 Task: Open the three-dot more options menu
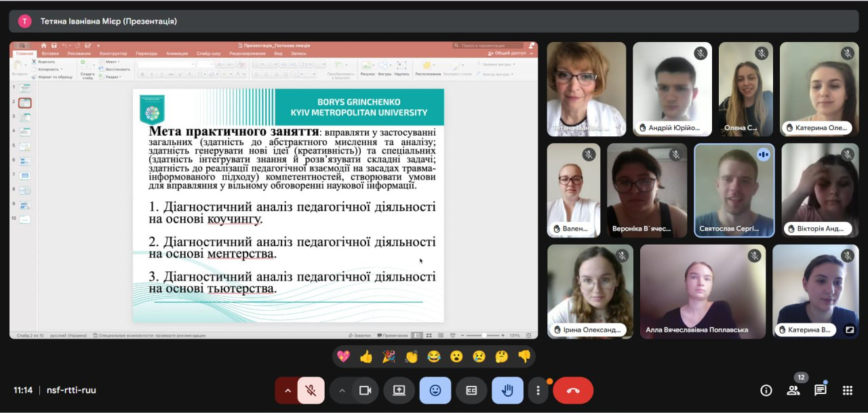[538, 391]
